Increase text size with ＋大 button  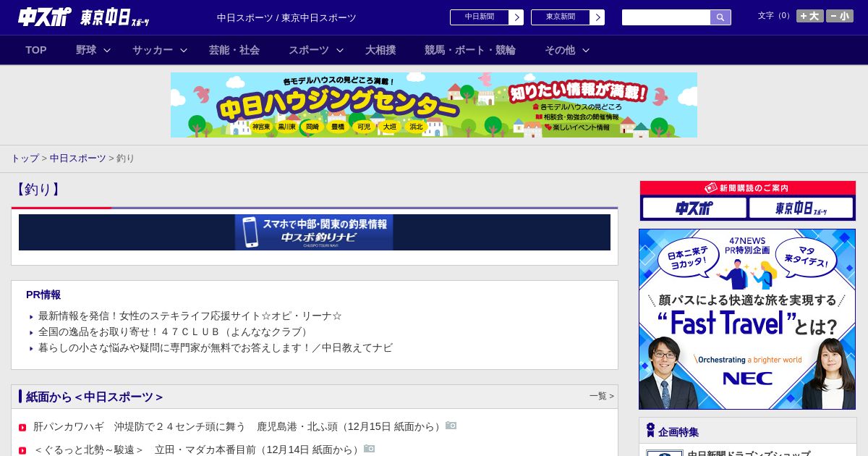[x=810, y=16]
